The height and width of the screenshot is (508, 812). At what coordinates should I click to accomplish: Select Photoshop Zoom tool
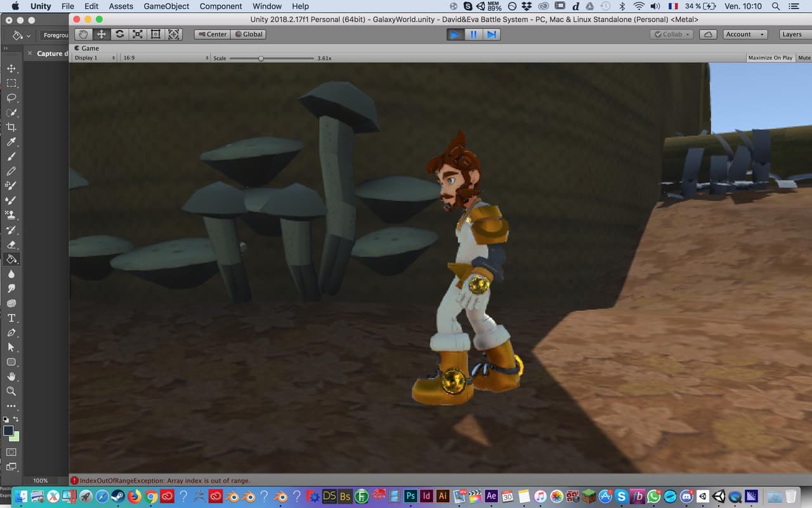11,391
